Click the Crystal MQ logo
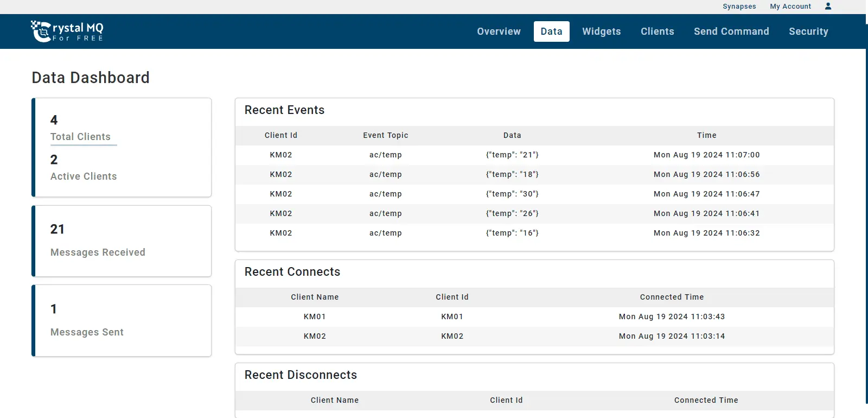 click(x=67, y=31)
